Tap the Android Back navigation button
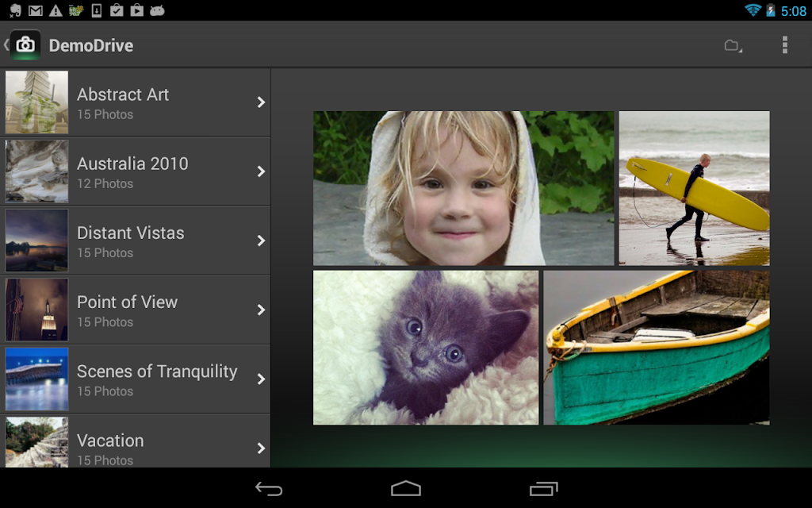This screenshot has height=508, width=812. [x=269, y=488]
